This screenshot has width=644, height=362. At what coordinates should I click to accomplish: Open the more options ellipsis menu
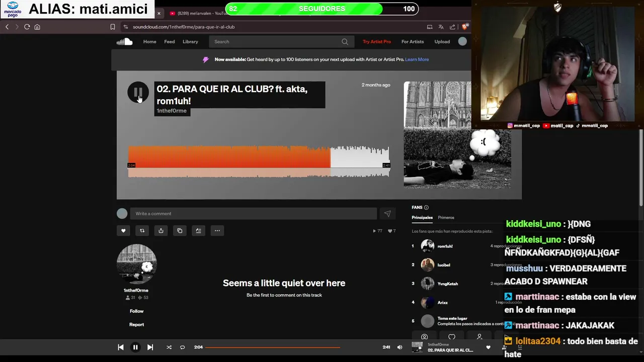[x=217, y=231]
